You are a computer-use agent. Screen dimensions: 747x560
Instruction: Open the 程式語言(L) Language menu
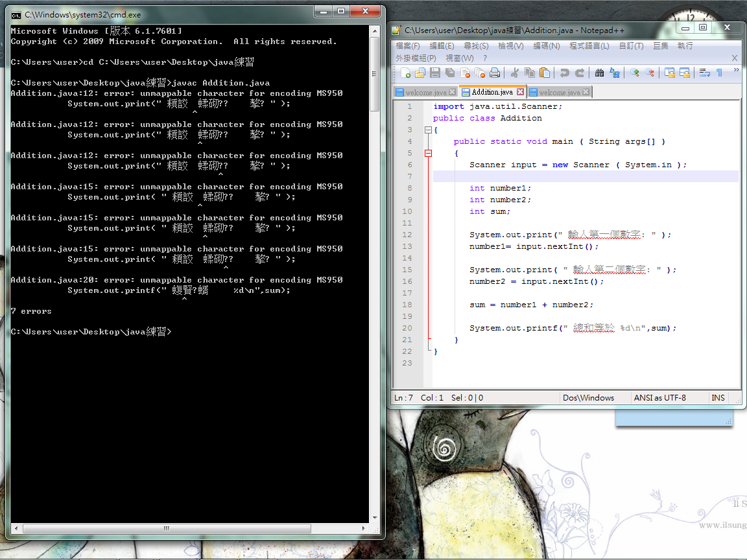pos(589,46)
